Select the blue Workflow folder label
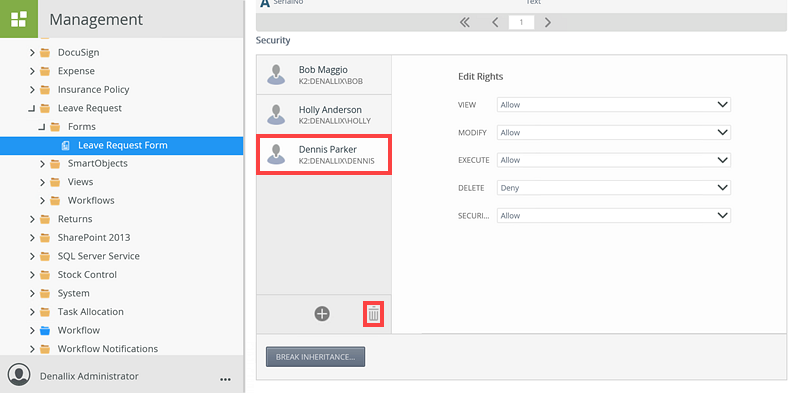 point(79,330)
